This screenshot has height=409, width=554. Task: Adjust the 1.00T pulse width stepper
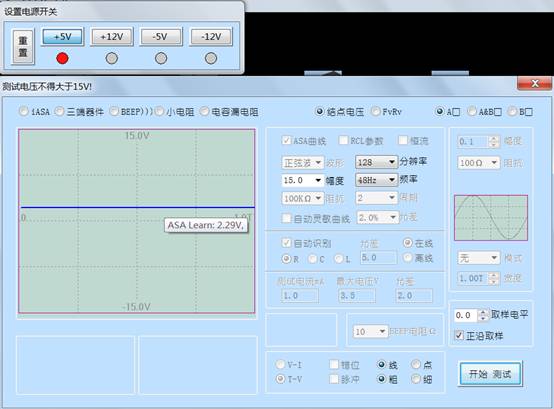tap(494, 279)
